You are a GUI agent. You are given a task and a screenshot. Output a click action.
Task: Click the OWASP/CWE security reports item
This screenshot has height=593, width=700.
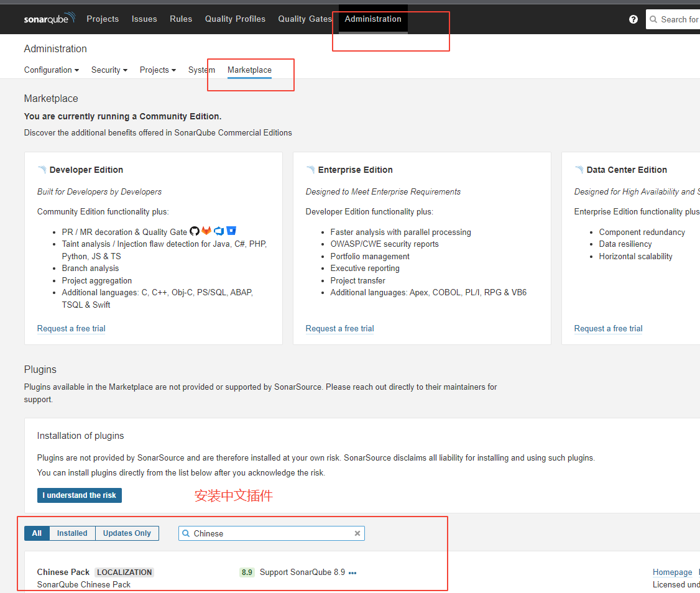(384, 244)
